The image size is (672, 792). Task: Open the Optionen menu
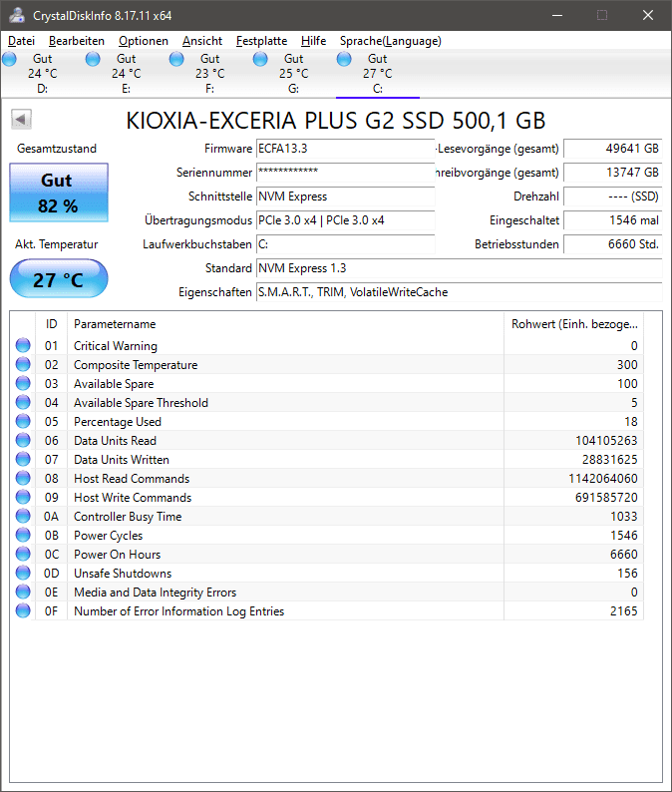tap(144, 41)
